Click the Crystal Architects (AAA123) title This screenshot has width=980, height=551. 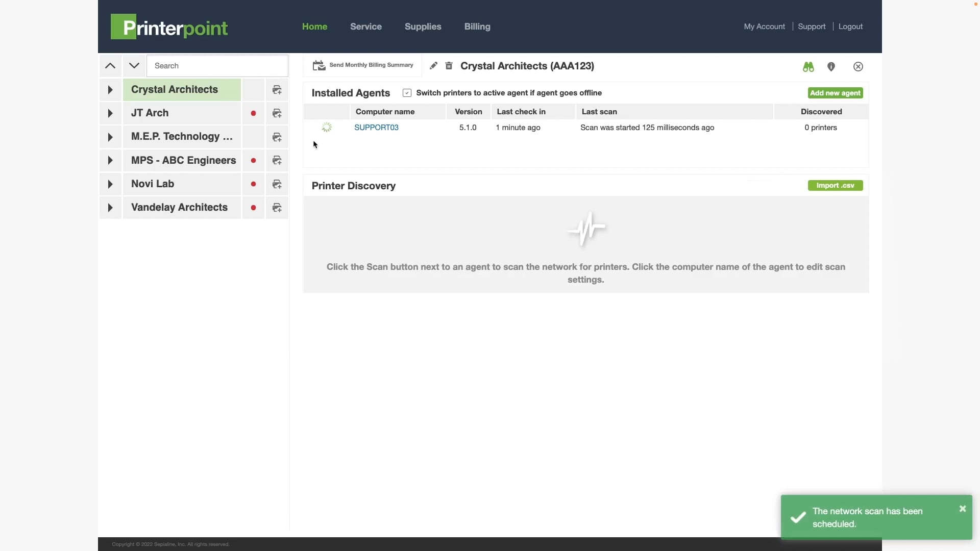[527, 66]
